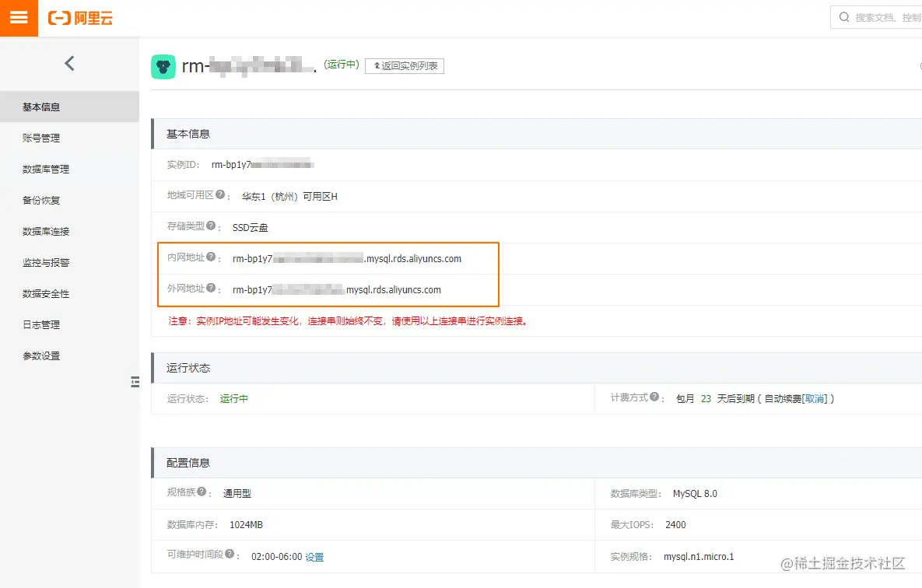Click the 通用型 spec family value
The height and width of the screenshot is (588, 922).
click(237, 494)
